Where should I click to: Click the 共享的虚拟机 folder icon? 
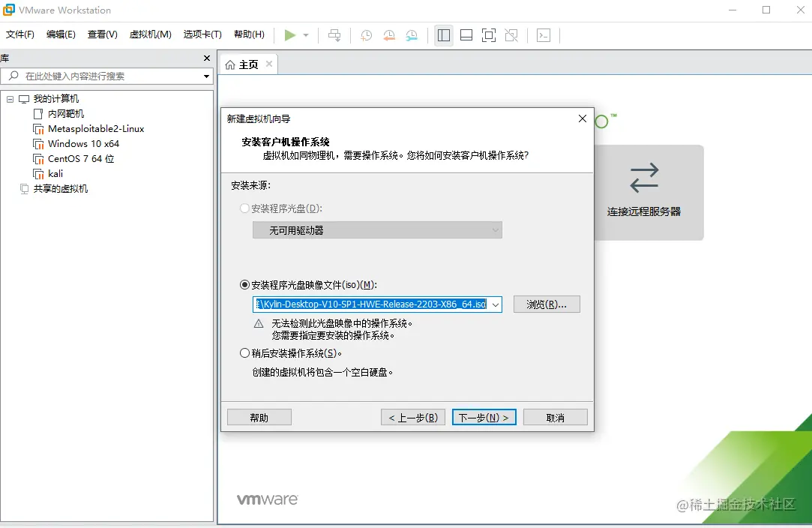tap(24, 188)
